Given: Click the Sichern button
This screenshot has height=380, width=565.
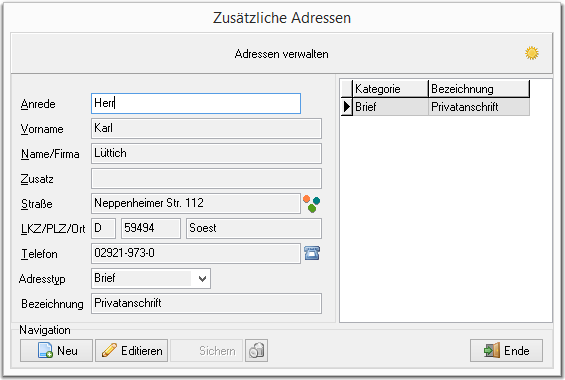Looking at the screenshot, I should click(x=206, y=350).
